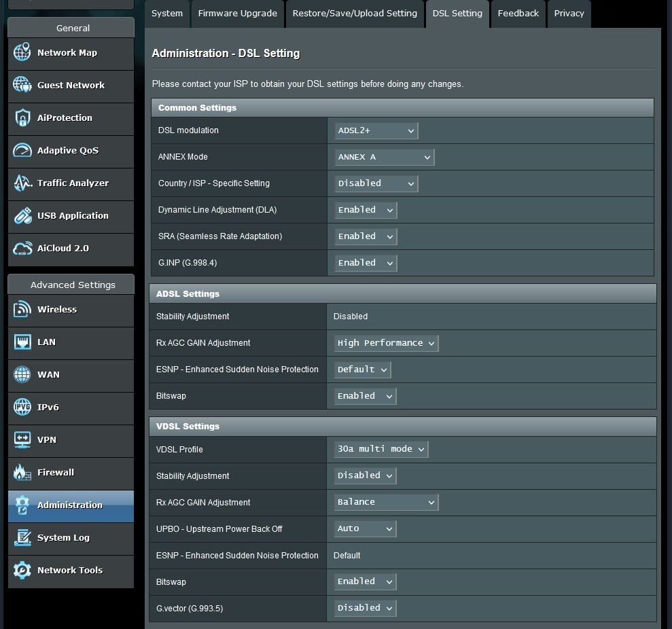Open the System Log pencil icon
This screenshot has height=629, width=672.
[x=22, y=537]
